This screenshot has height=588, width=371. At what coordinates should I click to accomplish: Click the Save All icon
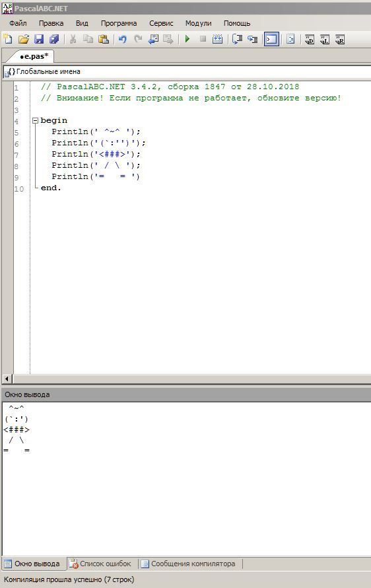point(54,39)
